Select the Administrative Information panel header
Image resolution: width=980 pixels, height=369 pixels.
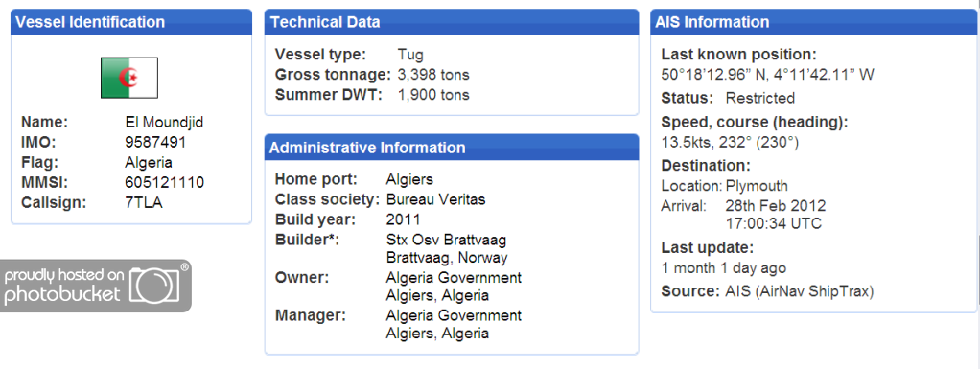[452, 148]
